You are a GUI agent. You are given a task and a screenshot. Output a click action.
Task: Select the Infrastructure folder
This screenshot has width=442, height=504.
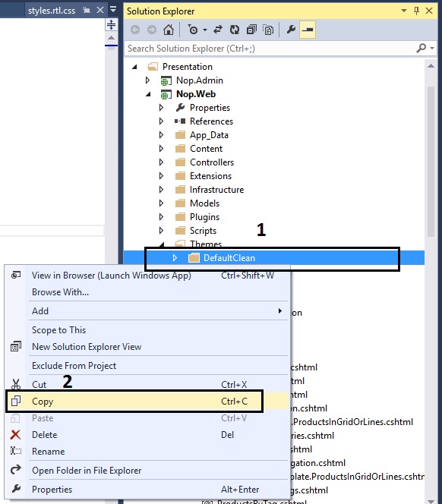[x=216, y=190]
